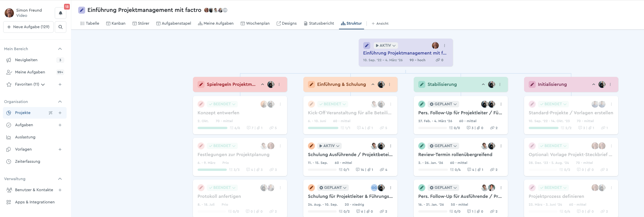The height and width of the screenshot is (217, 644).
Task: Open three-dot menu of Initialisierung package
Action: click(x=610, y=84)
